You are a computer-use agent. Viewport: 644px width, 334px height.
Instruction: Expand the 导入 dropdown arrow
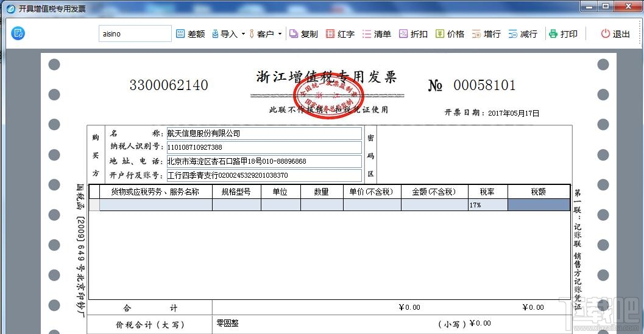pos(243,34)
